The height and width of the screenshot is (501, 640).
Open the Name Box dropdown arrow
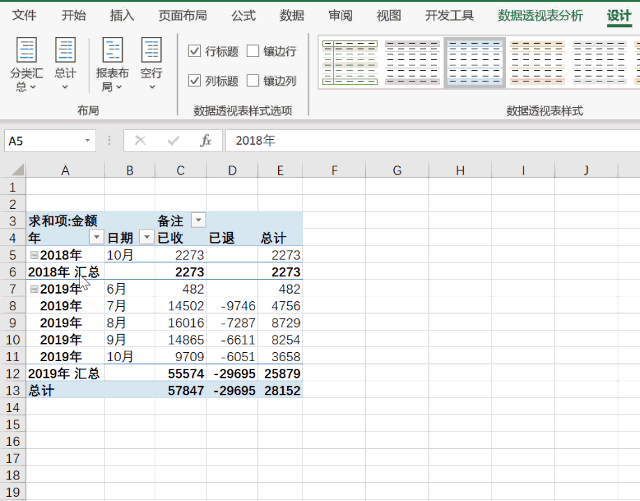click(87, 141)
